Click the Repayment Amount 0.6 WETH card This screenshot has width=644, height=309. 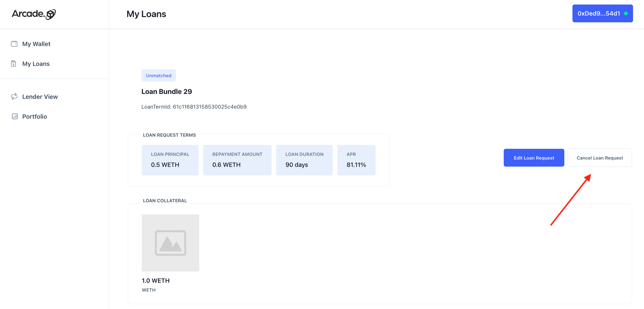[x=237, y=160]
